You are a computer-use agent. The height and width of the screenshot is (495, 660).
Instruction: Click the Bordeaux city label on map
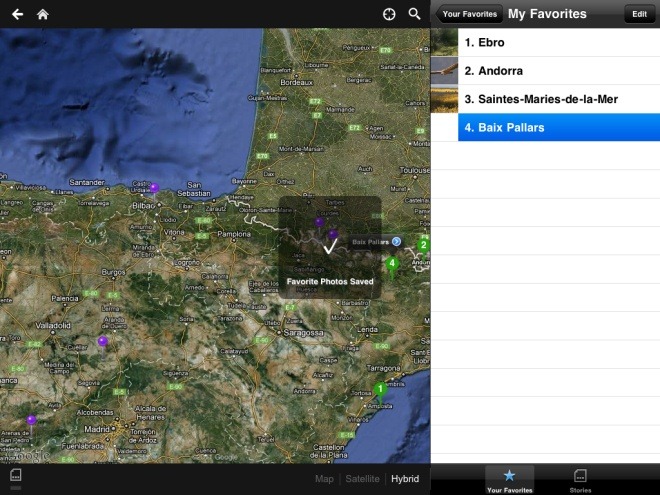(x=297, y=82)
